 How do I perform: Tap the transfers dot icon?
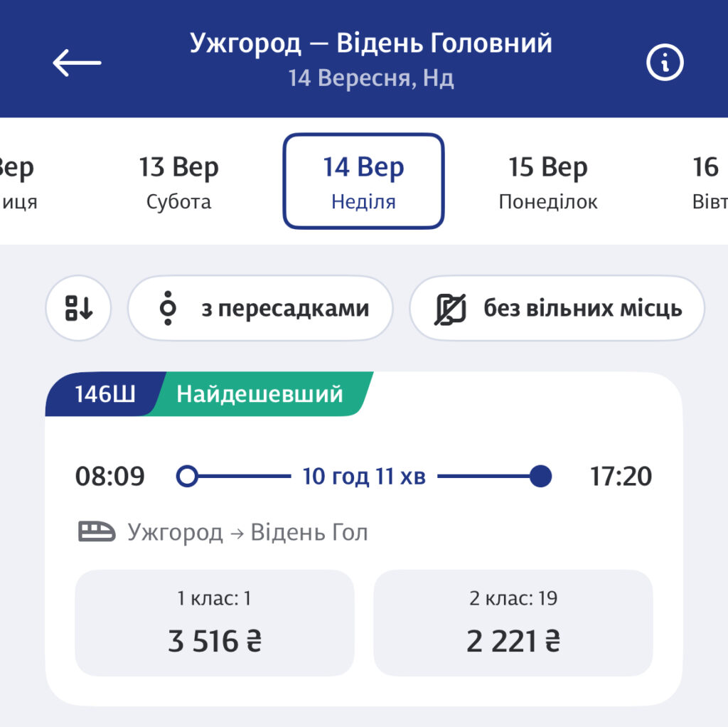tap(168, 309)
